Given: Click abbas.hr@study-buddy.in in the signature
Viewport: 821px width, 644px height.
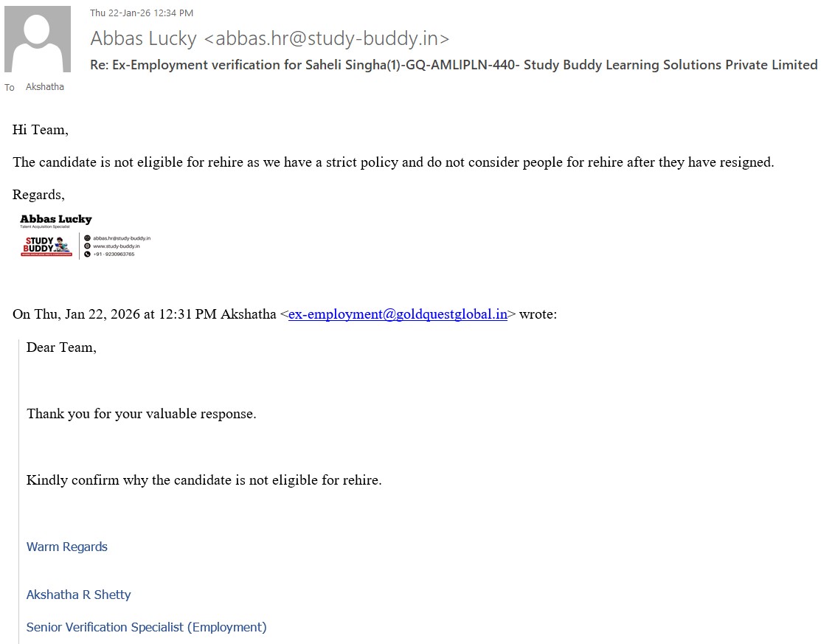Looking at the screenshot, I should 122,238.
